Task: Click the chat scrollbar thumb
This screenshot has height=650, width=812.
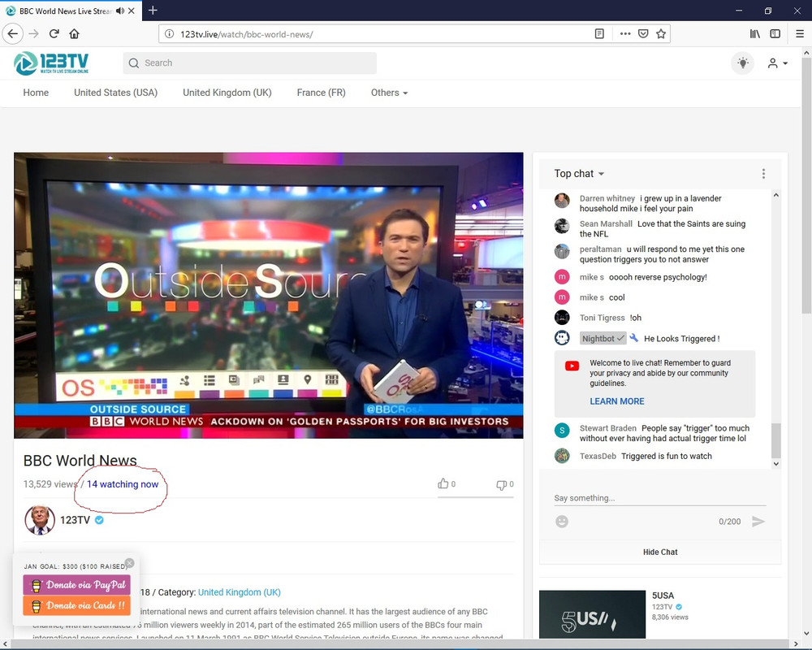Action: click(775, 440)
